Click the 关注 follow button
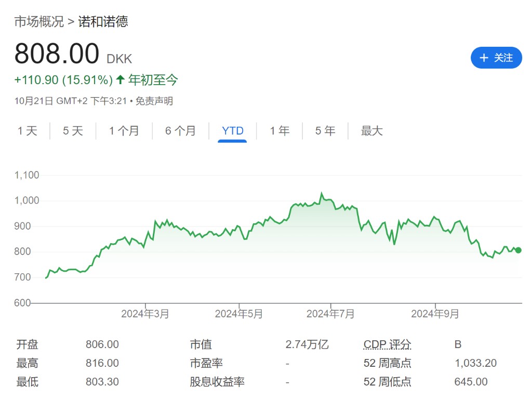 (x=496, y=58)
